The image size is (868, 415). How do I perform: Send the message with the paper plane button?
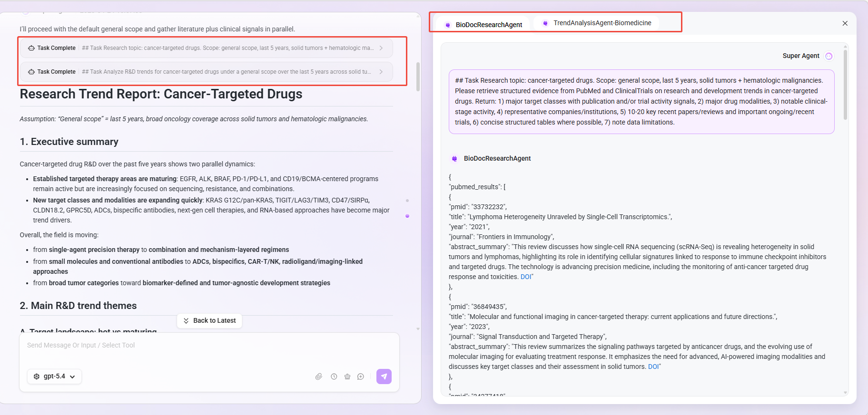pos(384,376)
